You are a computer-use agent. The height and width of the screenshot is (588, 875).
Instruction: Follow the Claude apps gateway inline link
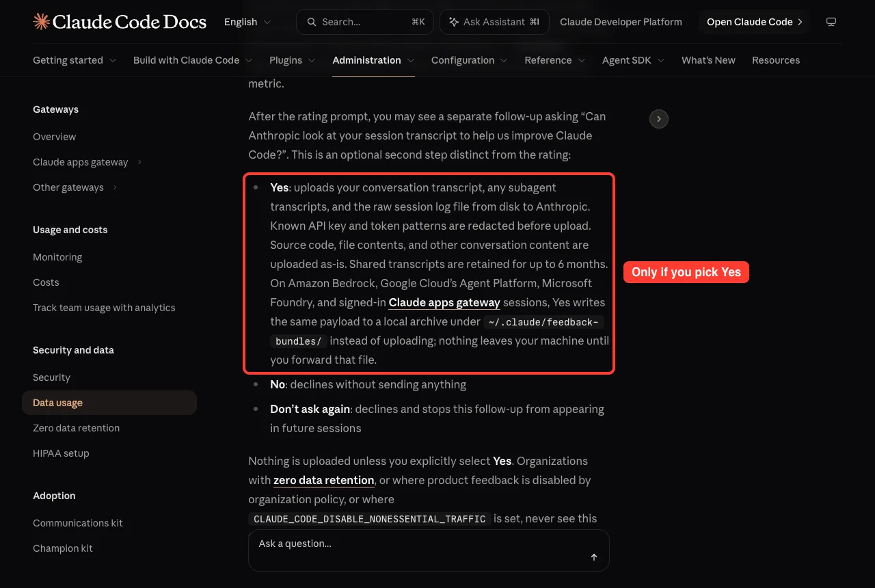(x=444, y=302)
